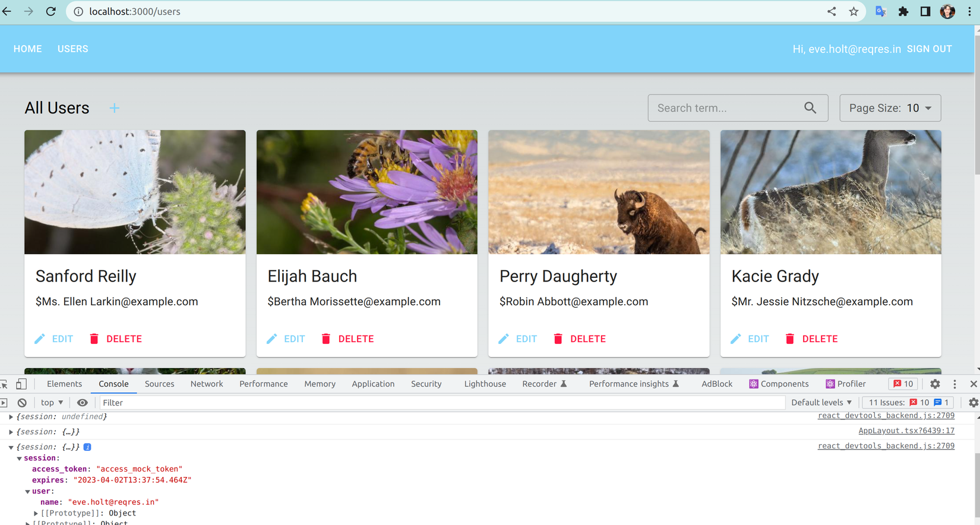Click the bison image on Perry Daugherty card
This screenshot has width=980, height=525.
[599, 192]
